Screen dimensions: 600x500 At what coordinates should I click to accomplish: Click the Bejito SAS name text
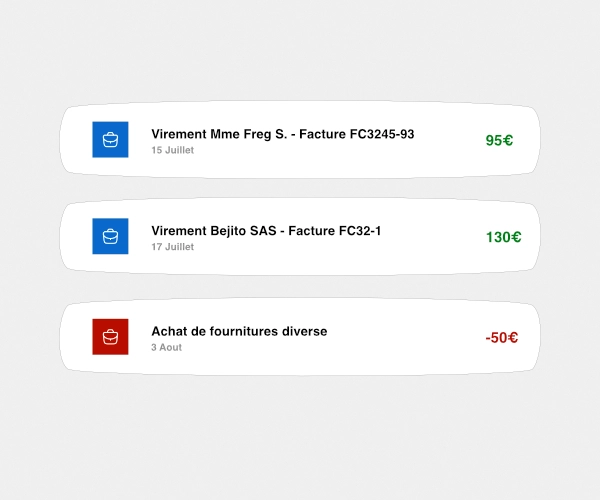click(243, 231)
